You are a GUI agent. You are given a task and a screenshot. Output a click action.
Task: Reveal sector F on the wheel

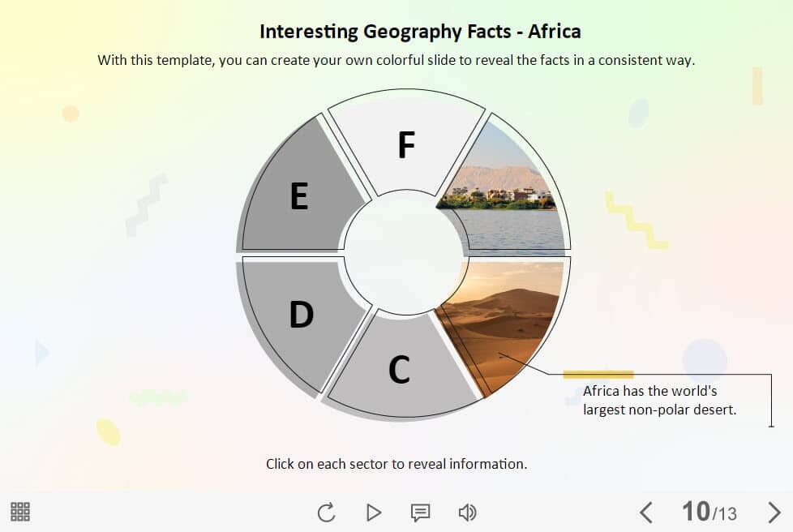point(406,144)
